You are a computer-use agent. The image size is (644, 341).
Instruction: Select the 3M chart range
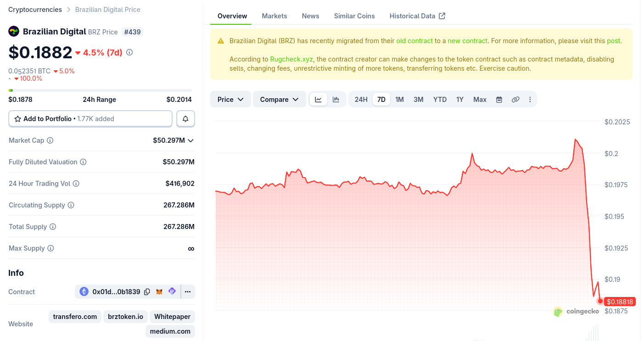pos(419,100)
